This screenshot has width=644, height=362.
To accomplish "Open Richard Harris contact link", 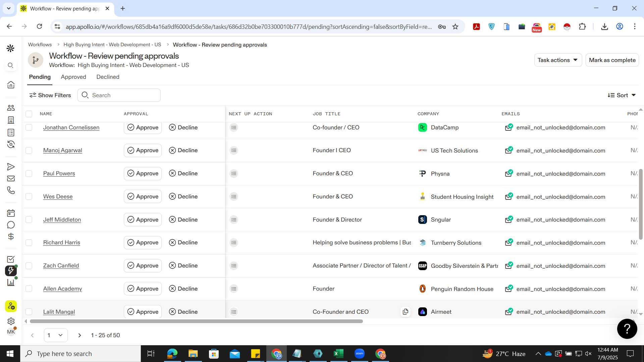I will (61, 243).
